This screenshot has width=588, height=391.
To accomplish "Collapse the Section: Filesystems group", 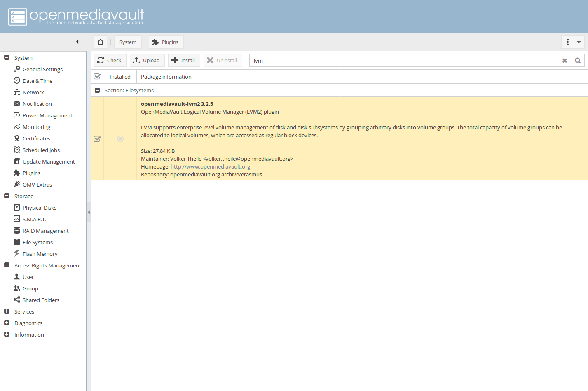I will (97, 90).
